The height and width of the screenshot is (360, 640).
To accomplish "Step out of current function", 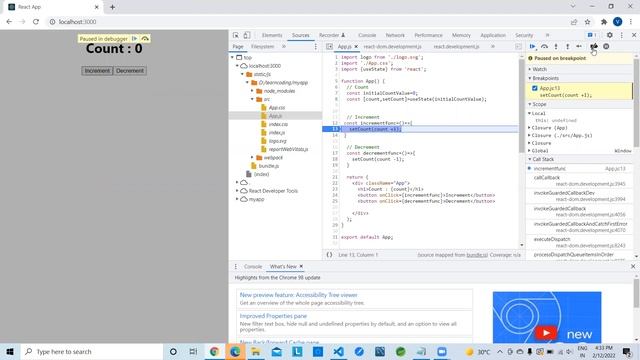I will point(567,47).
